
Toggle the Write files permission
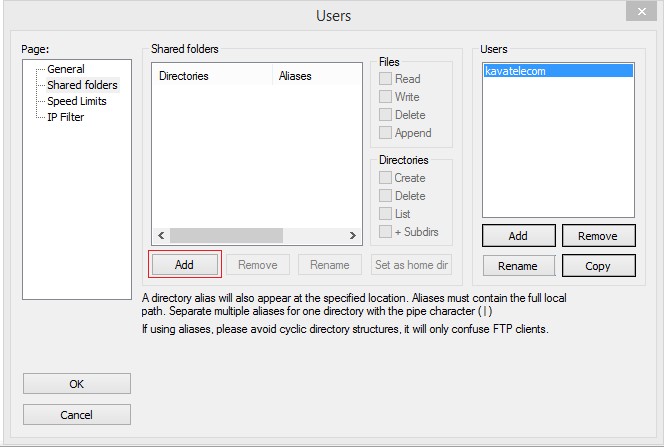385,97
